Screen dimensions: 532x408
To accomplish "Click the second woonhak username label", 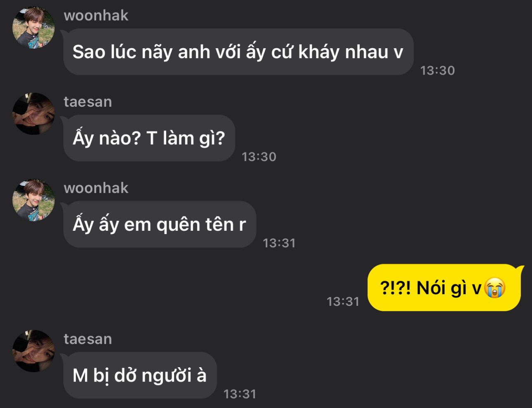I will 96,188.
